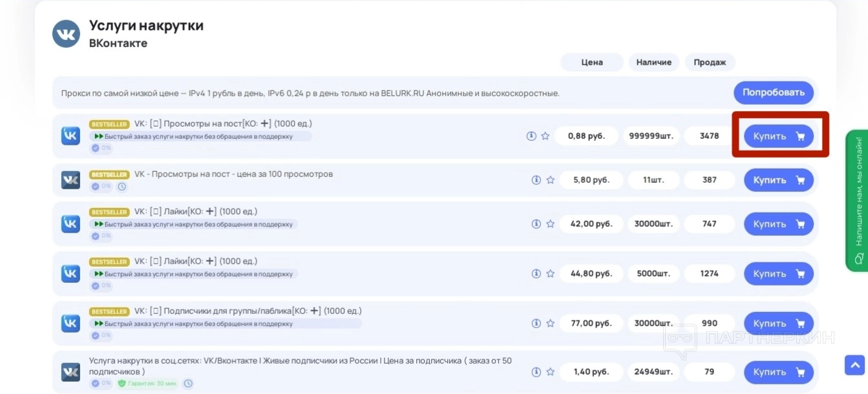
Task: Open info icon for 77,00 руб. subscribers
Action: click(x=536, y=324)
